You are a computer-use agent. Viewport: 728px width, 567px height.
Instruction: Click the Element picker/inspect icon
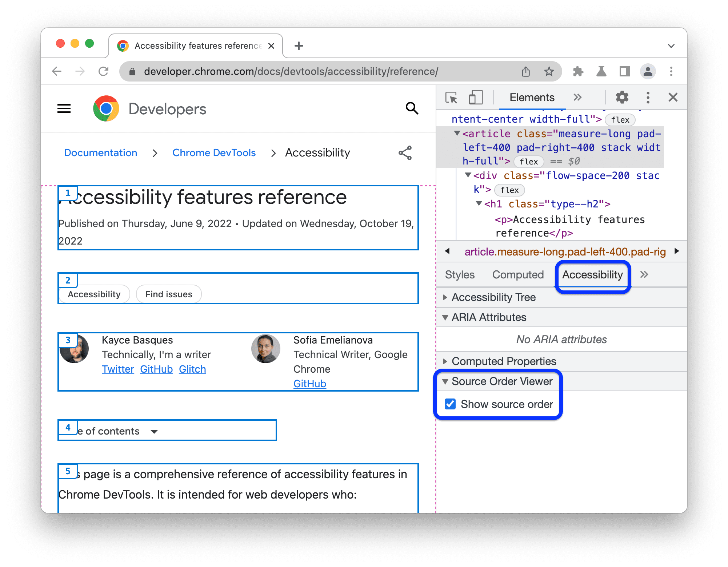452,98
